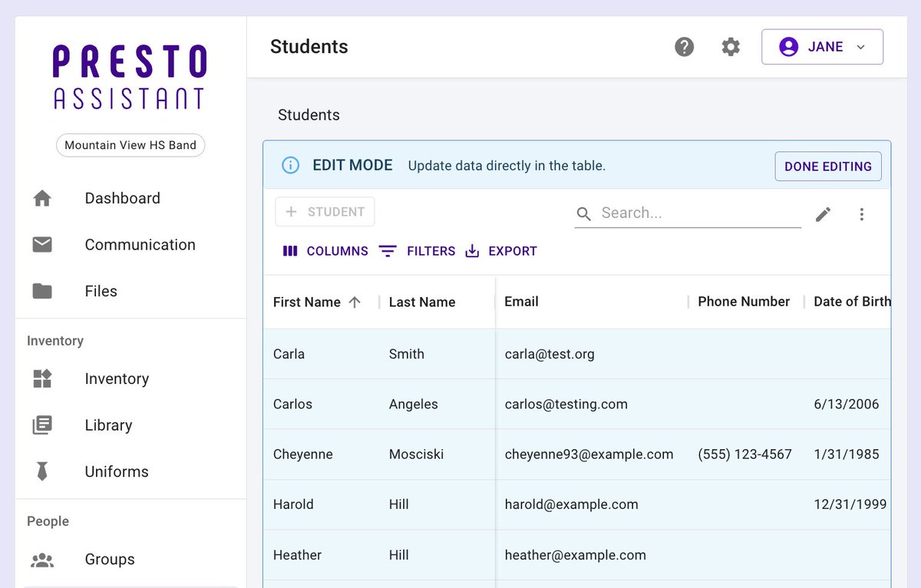The height and width of the screenshot is (588, 921).
Task: Edit the 'Heather' first name cell
Action: [322, 555]
